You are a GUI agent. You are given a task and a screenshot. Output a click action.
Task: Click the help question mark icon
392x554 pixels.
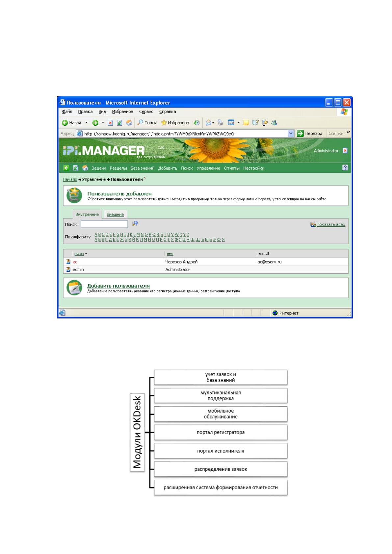pyautogui.click(x=345, y=167)
